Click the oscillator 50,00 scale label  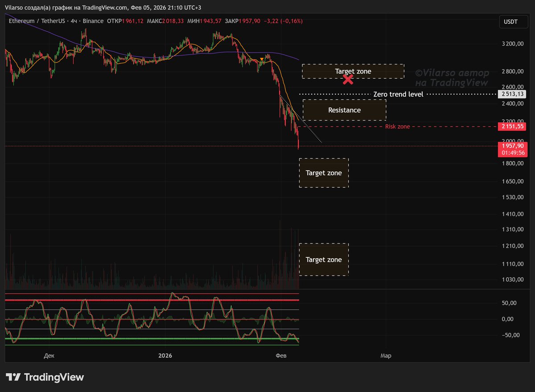pyautogui.click(x=509, y=303)
